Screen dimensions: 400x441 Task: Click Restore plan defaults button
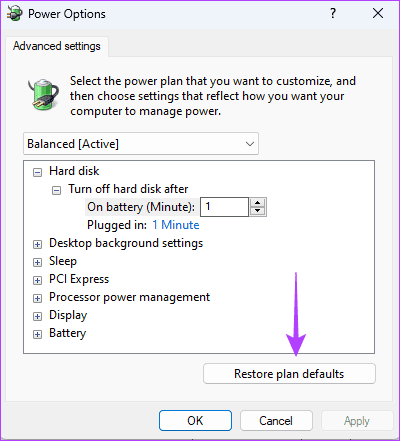[x=289, y=374]
